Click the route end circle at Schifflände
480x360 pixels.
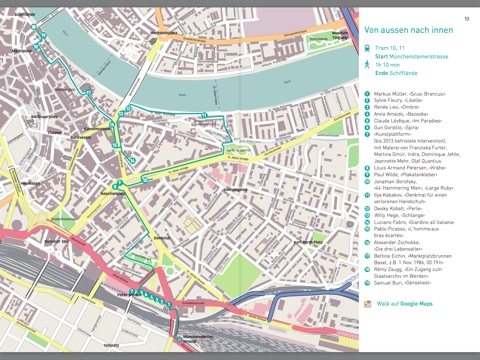33,27
